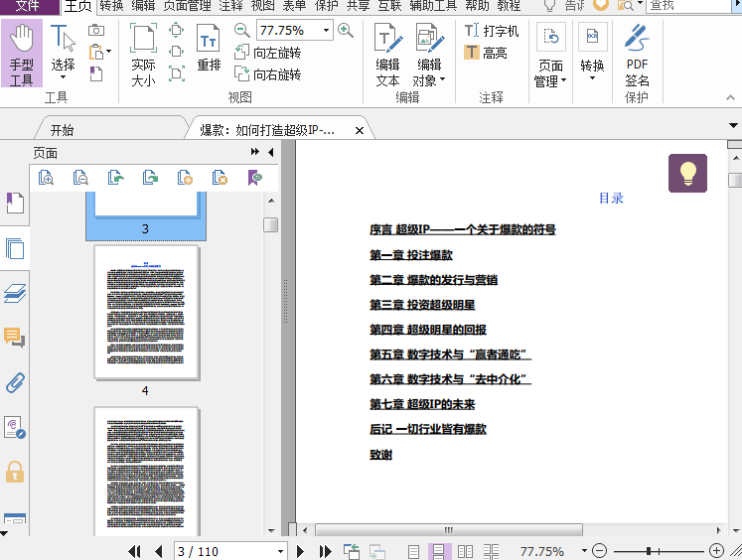This screenshot has height=560, width=742.
Task: Go to the previous page
Action: 159,551
